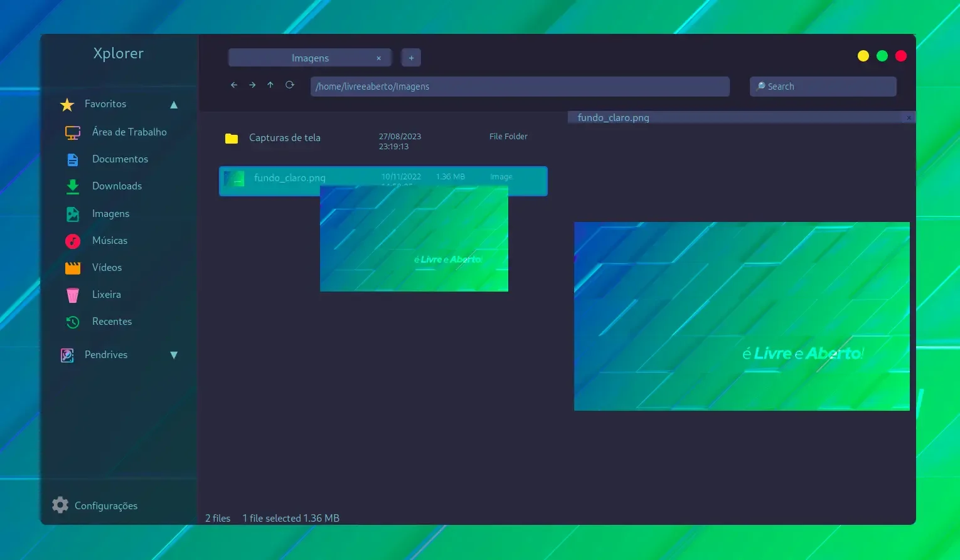Click the large preview image thumbnail

point(742,316)
